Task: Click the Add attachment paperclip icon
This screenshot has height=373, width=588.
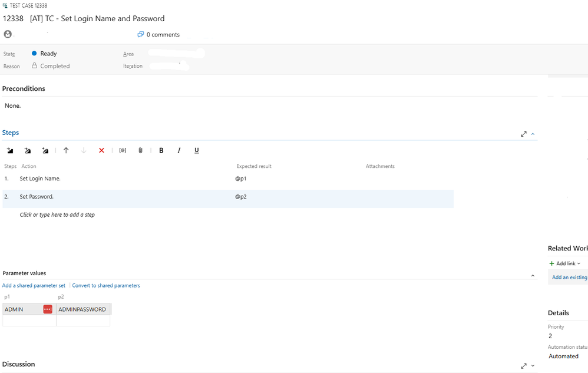Action: 140,150
